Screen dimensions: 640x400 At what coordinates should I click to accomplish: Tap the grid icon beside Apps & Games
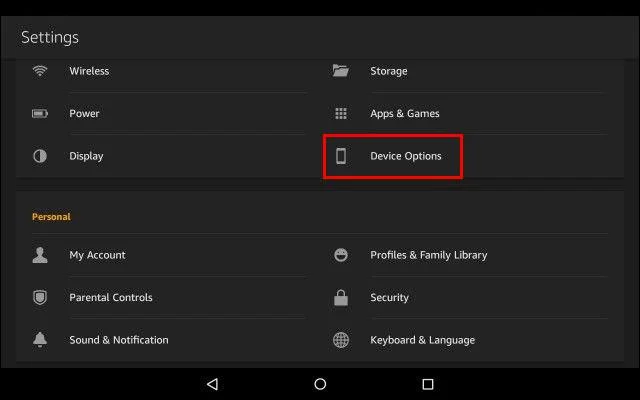341,113
